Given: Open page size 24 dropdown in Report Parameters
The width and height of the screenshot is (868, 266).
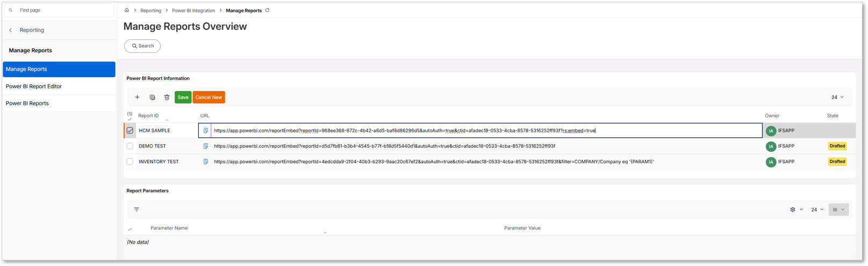Looking at the screenshot, I should 817,209.
